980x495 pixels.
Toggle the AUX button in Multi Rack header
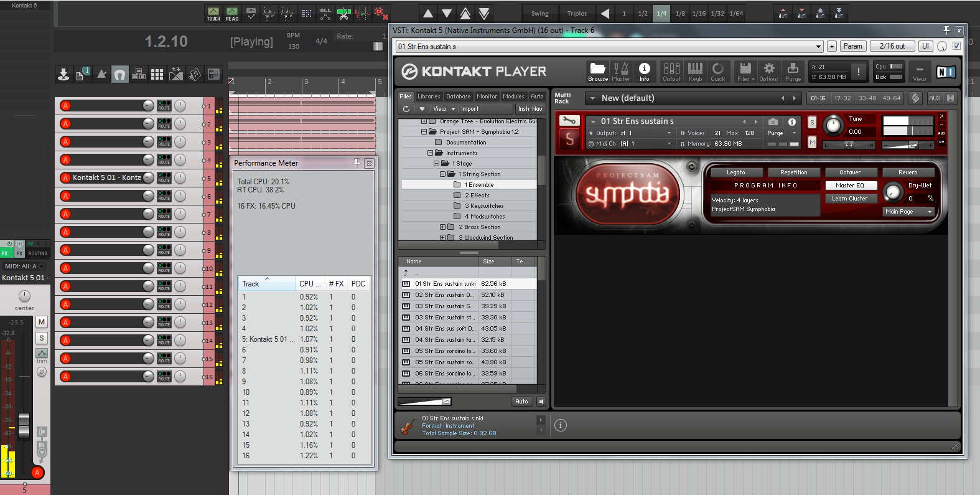935,98
